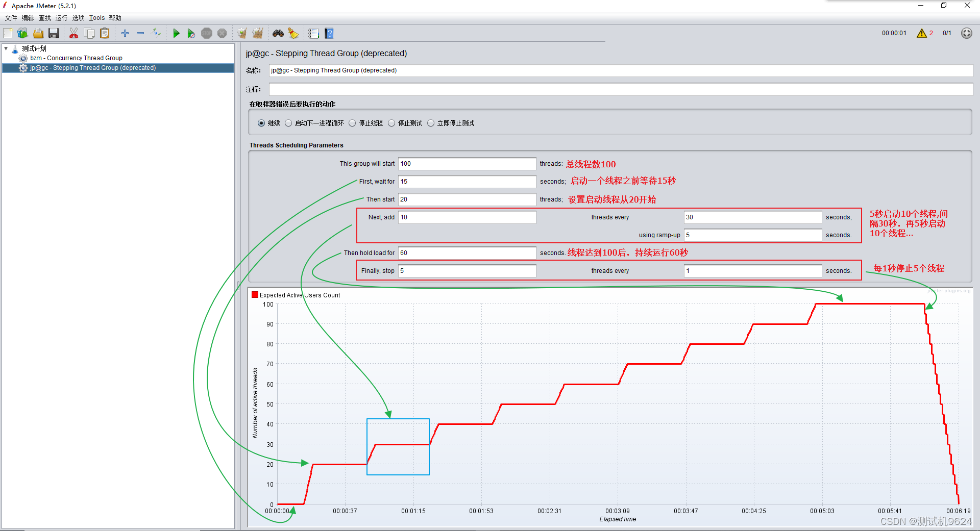Click the 'threads every' 30 seconds field
Screen dimensions: 980x531
(753, 217)
